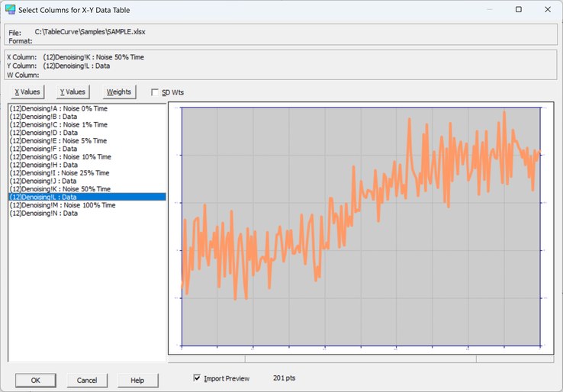
Task: Select '(12)Denoising!K : Noise 50% Time' row
Action: coord(87,189)
